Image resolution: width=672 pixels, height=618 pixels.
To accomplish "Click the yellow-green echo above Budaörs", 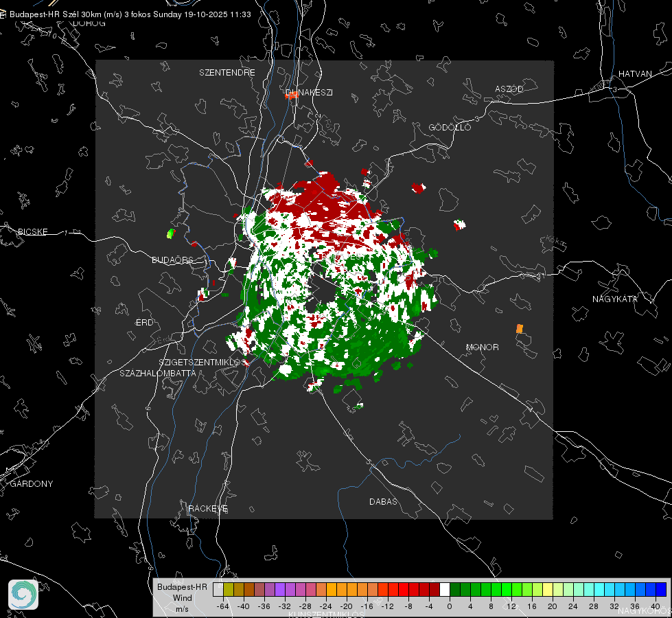I will [170, 233].
